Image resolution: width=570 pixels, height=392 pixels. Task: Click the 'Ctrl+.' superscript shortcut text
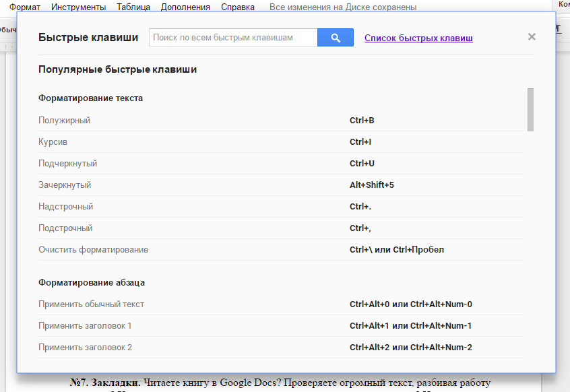point(360,206)
